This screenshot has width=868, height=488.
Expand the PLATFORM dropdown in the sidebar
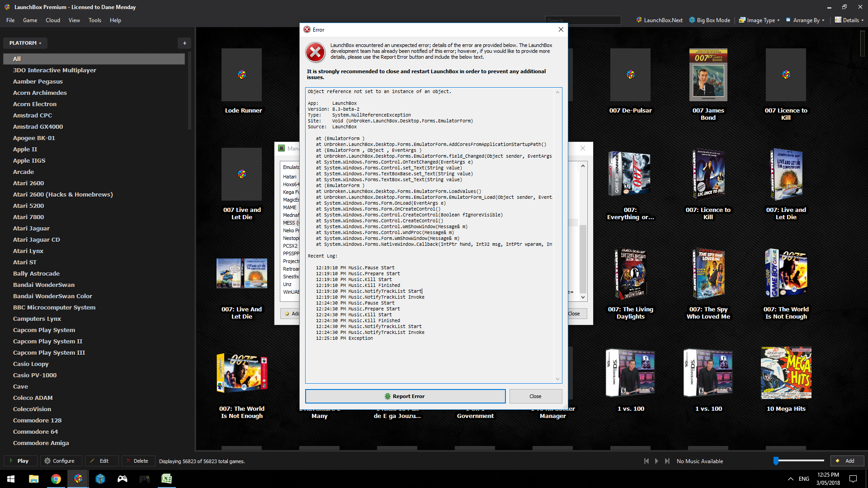click(x=25, y=43)
